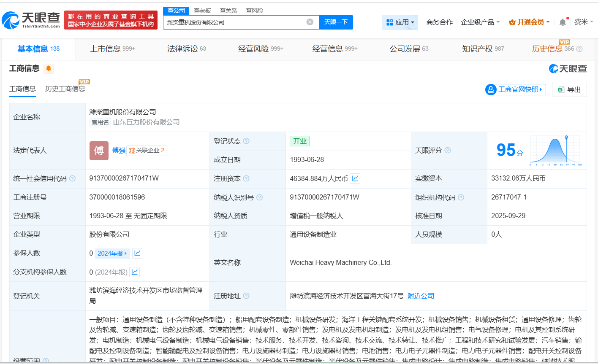Open the notification bell icon
Image resolution: width=598 pixels, height=364 pixels.
[563, 22]
